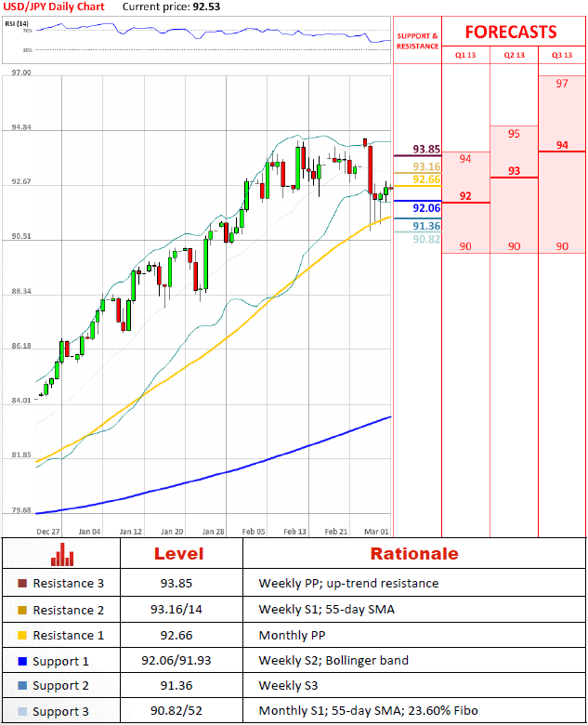Click the red bar chart icon
The width and height of the screenshot is (588, 725).
coord(62,554)
